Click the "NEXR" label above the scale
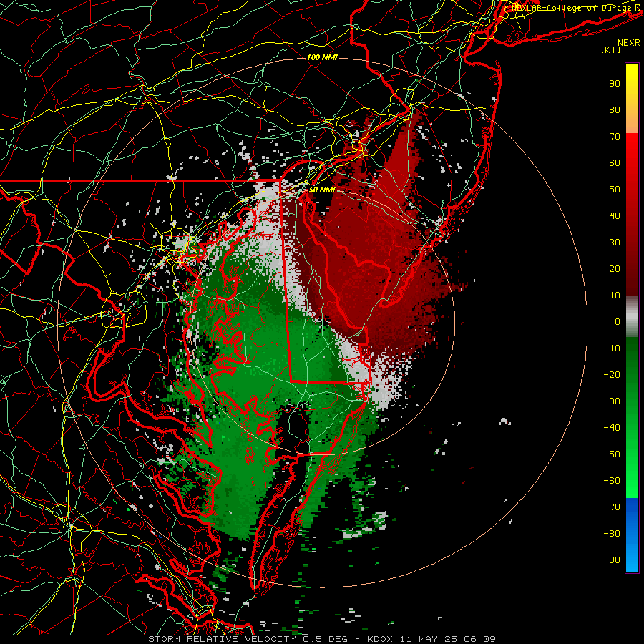This screenshot has height=644, width=644. [x=629, y=43]
